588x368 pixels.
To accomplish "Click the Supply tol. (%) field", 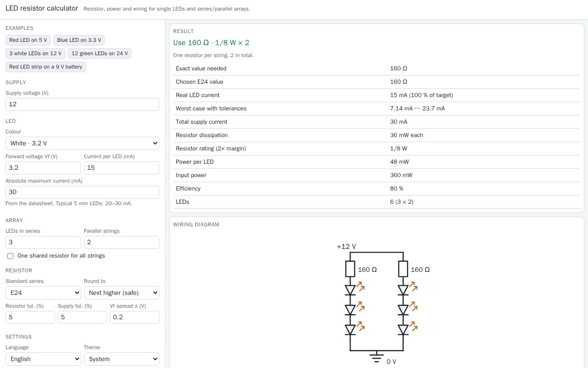I will (x=82, y=317).
